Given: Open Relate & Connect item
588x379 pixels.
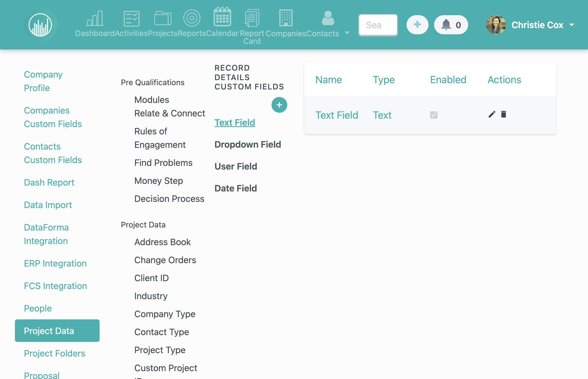Looking at the screenshot, I should (170, 113).
